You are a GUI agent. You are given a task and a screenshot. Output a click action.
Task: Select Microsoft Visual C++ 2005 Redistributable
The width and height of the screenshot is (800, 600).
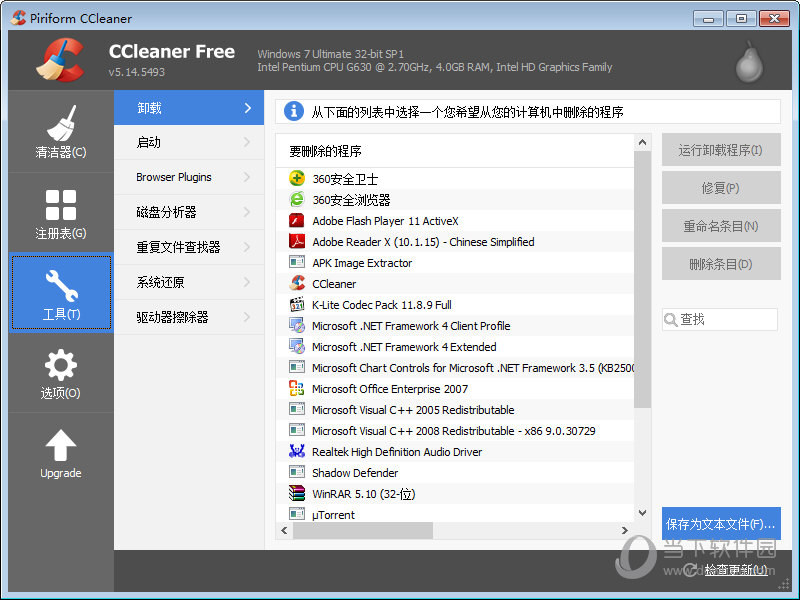coord(455,409)
